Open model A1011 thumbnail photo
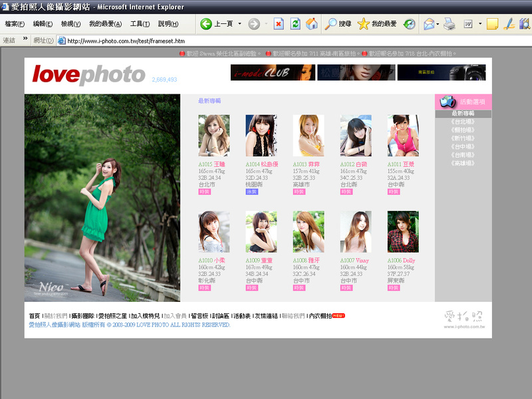 coord(403,136)
